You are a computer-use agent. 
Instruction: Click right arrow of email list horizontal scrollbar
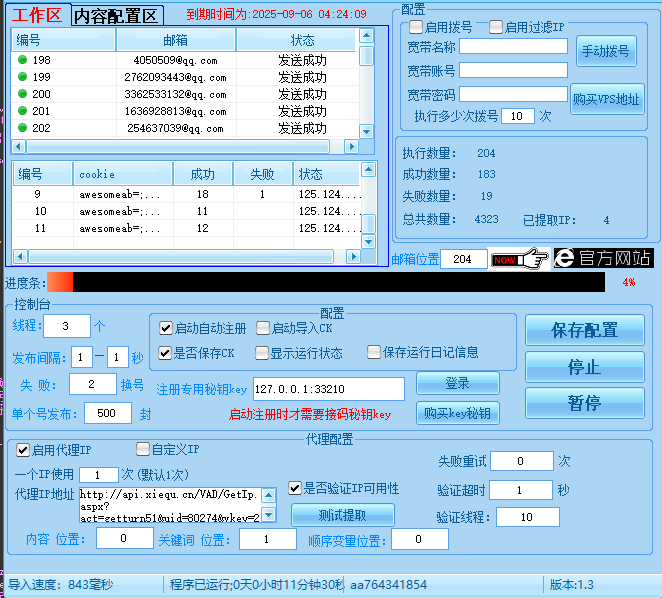click(350, 147)
